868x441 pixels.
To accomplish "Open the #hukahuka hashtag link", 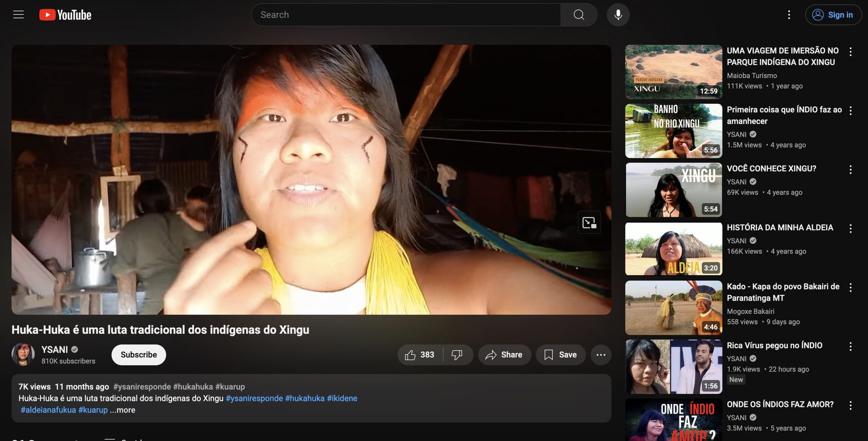I will [x=304, y=398].
